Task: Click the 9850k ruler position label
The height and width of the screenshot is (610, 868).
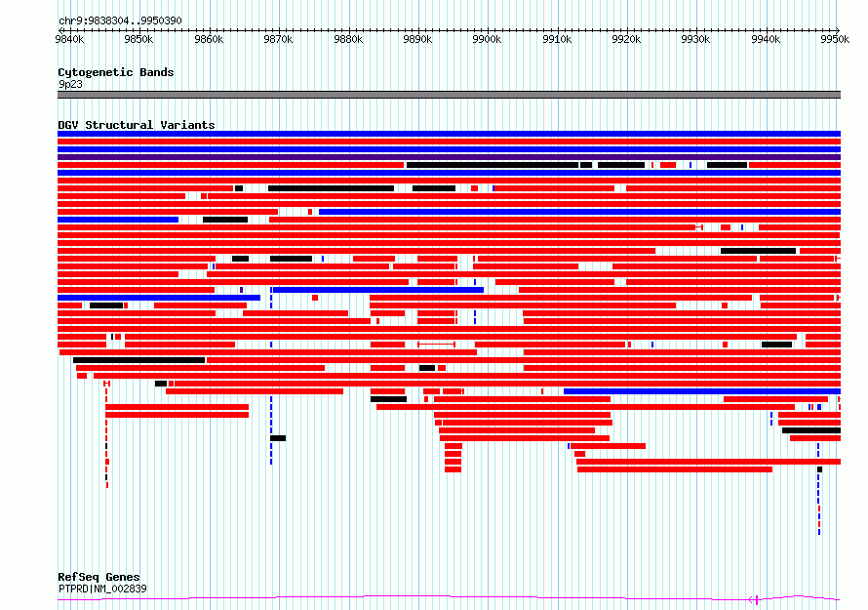Action: [138, 39]
